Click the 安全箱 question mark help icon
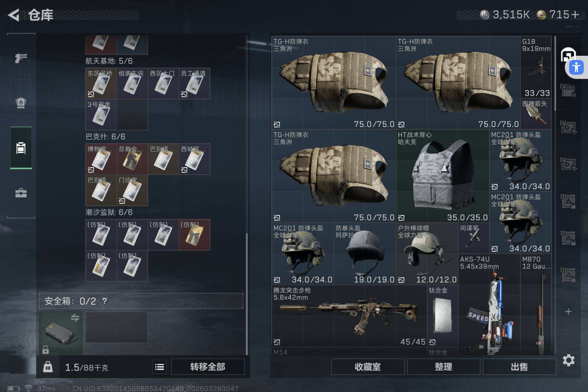588x392 pixels. point(105,301)
